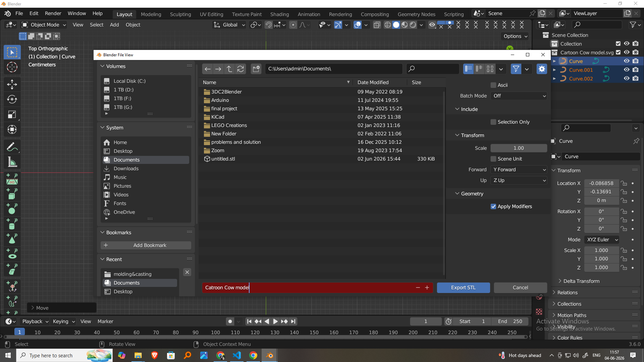644x362 pixels.
Task: Open the Forward axis dropdown
Action: (519, 170)
